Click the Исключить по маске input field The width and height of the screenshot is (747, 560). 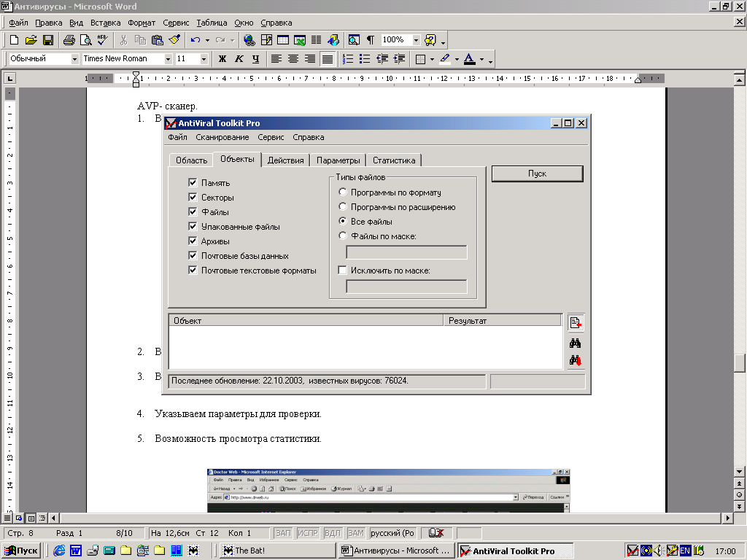pos(406,286)
